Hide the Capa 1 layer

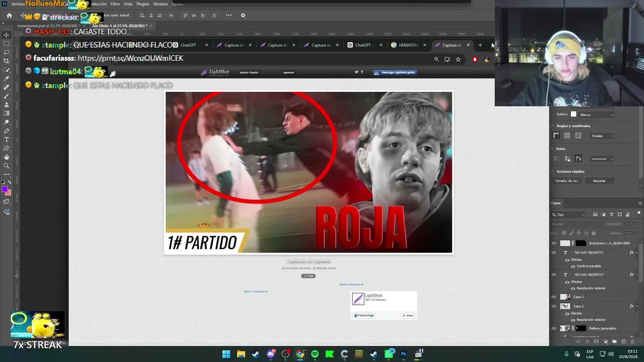[x=554, y=297]
